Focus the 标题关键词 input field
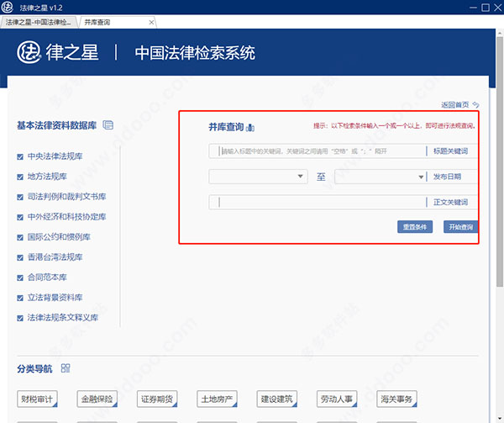 (x=318, y=151)
